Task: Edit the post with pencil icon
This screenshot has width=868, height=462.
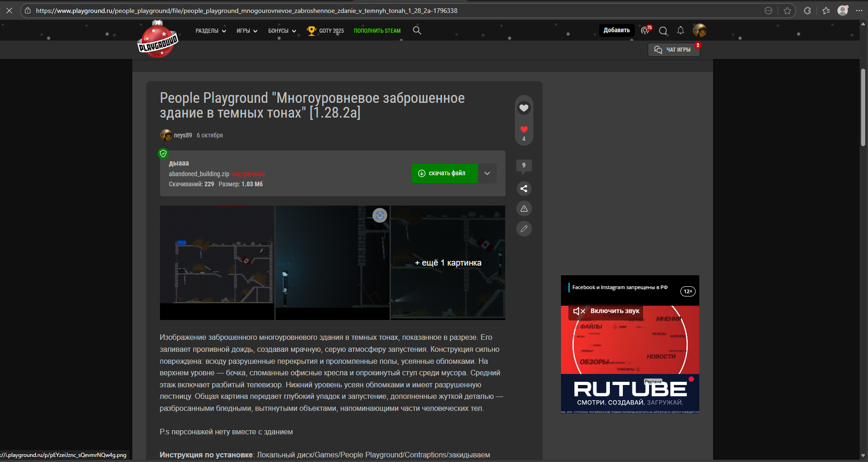Action: (524, 229)
